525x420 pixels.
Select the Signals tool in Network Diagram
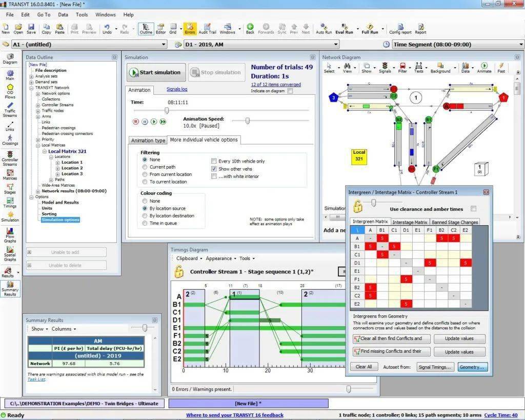[385, 67]
